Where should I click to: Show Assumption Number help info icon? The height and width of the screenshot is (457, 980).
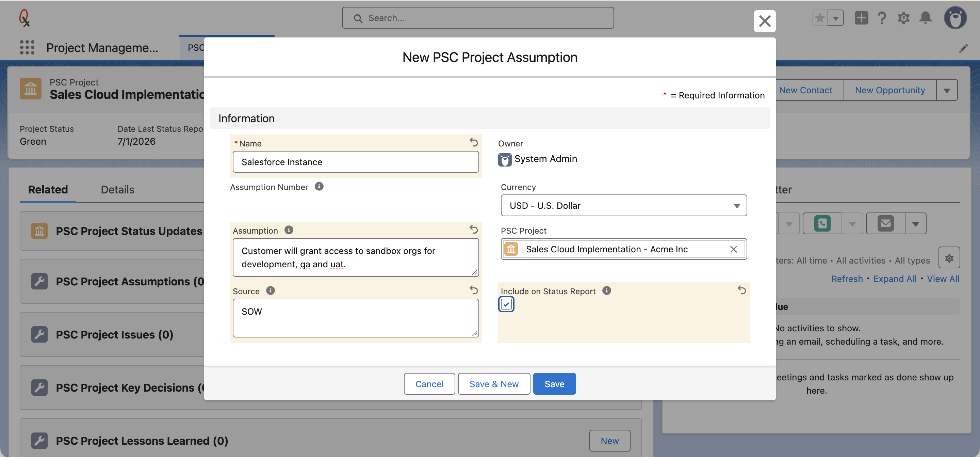(319, 186)
